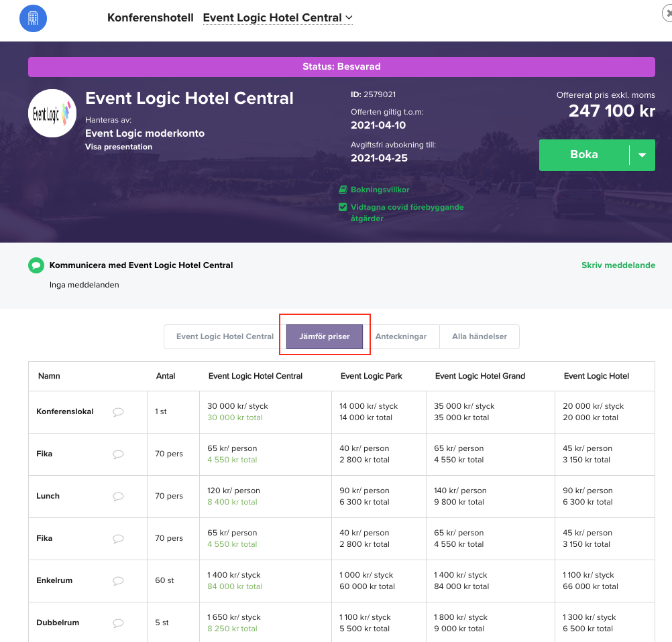Image resolution: width=672 pixels, height=642 pixels.
Task: Click Vidtagna covid förebyggande åtgärder link
Action: click(407, 213)
